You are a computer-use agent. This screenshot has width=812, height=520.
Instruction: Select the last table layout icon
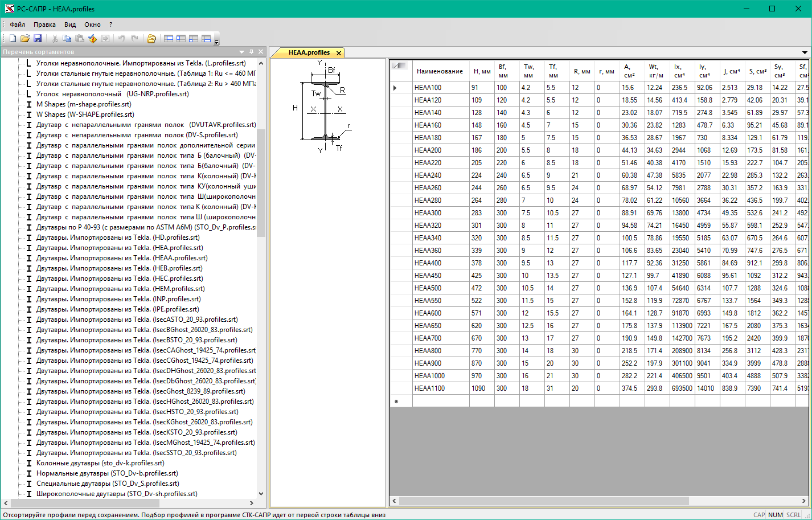click(206, 39)
